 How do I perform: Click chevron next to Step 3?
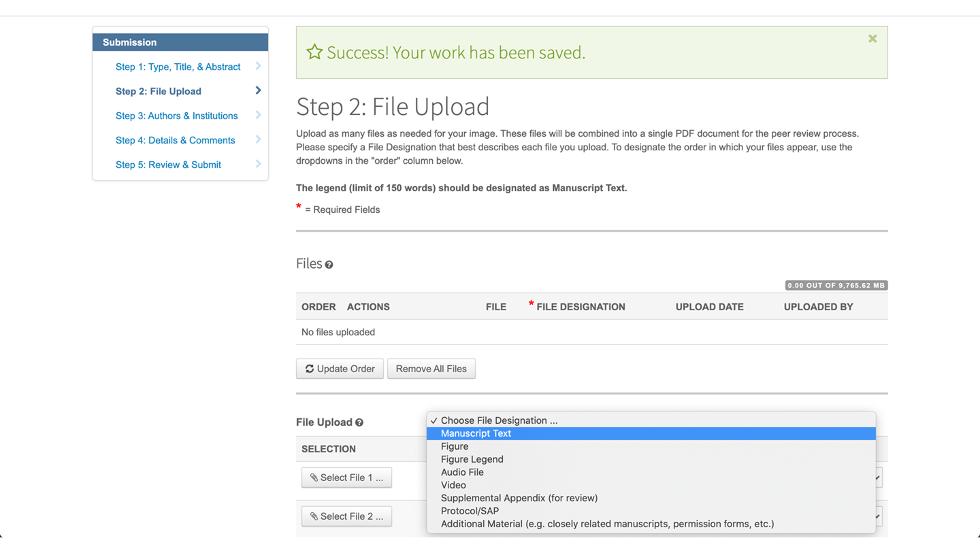(258, 115)
